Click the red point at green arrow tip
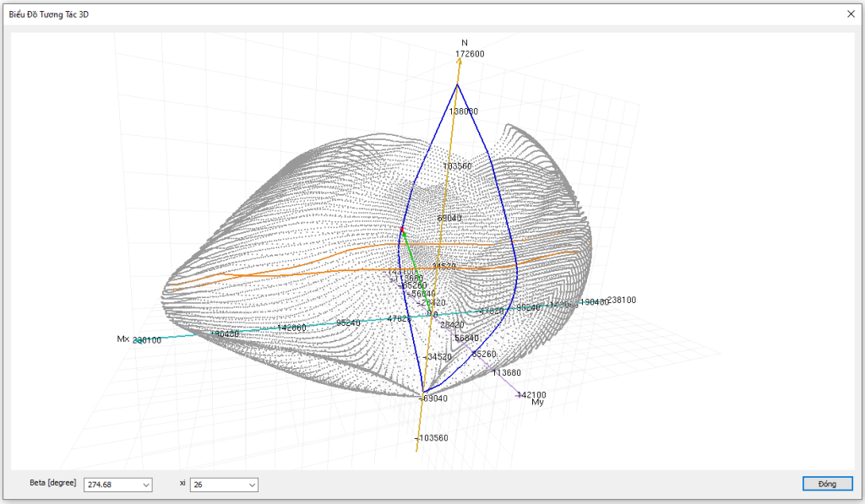Viewport: 865px width, 504px height. 402,230
